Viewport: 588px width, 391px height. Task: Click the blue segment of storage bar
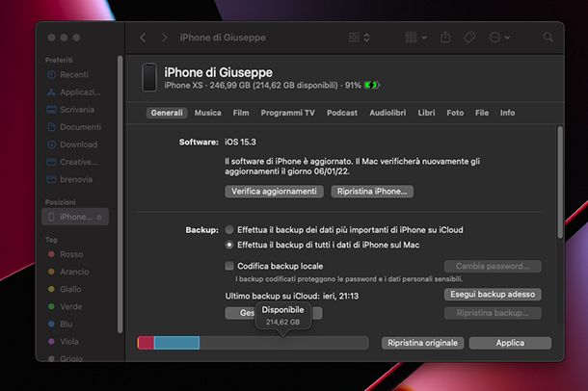176,343
